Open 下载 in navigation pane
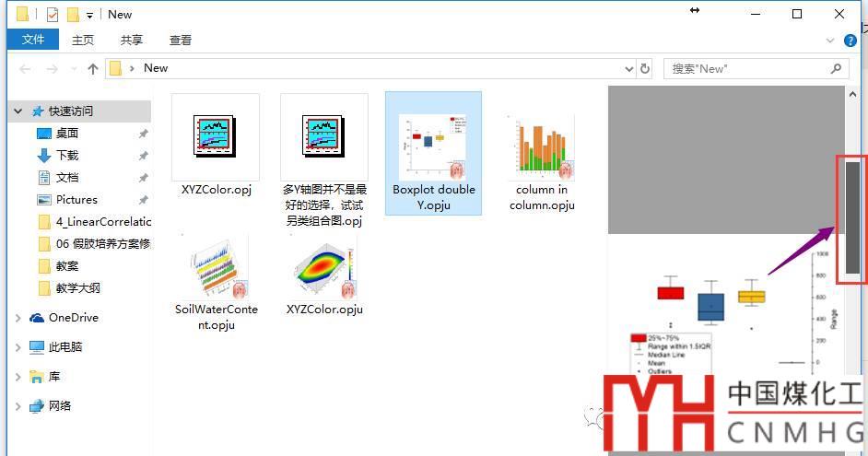868x456 pixels. click(x=67, y=155)
